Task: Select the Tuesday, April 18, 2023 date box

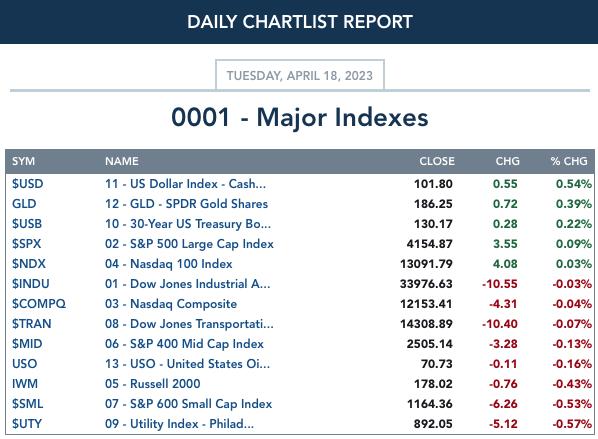Action: 300,75
